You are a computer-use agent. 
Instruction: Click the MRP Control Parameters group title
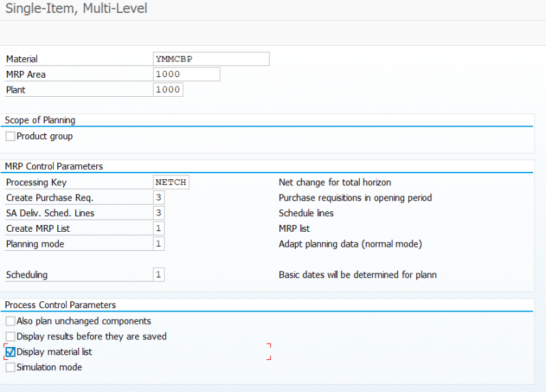pyautogui.click(x=54, y=166)
